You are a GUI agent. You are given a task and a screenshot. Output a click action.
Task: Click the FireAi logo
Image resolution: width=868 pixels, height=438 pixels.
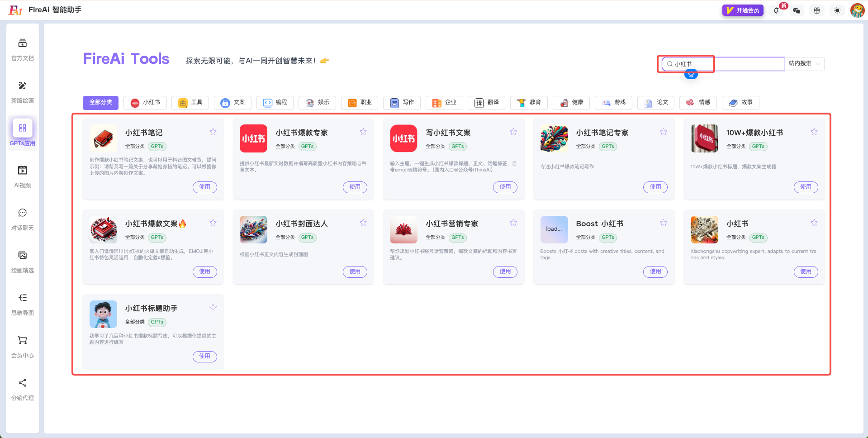pos(15,10)
